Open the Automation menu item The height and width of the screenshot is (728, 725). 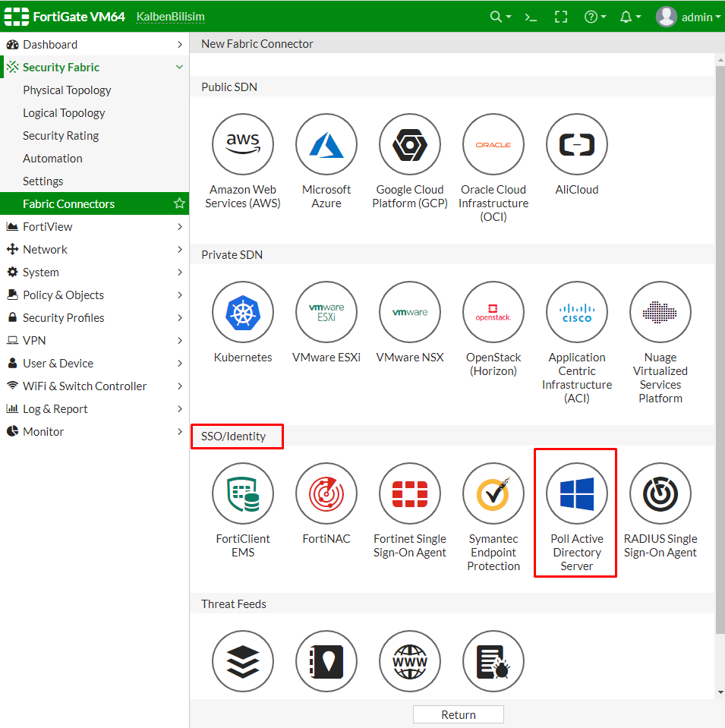(x=94, y=159)
